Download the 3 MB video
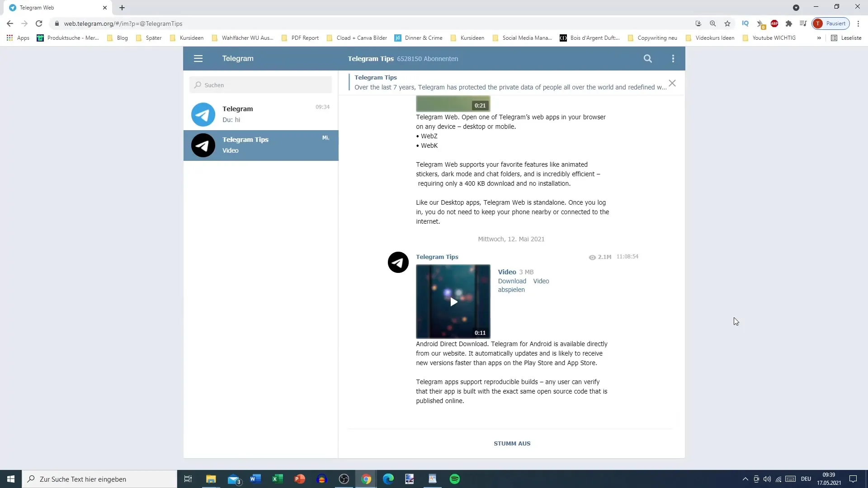 [512, 281]
